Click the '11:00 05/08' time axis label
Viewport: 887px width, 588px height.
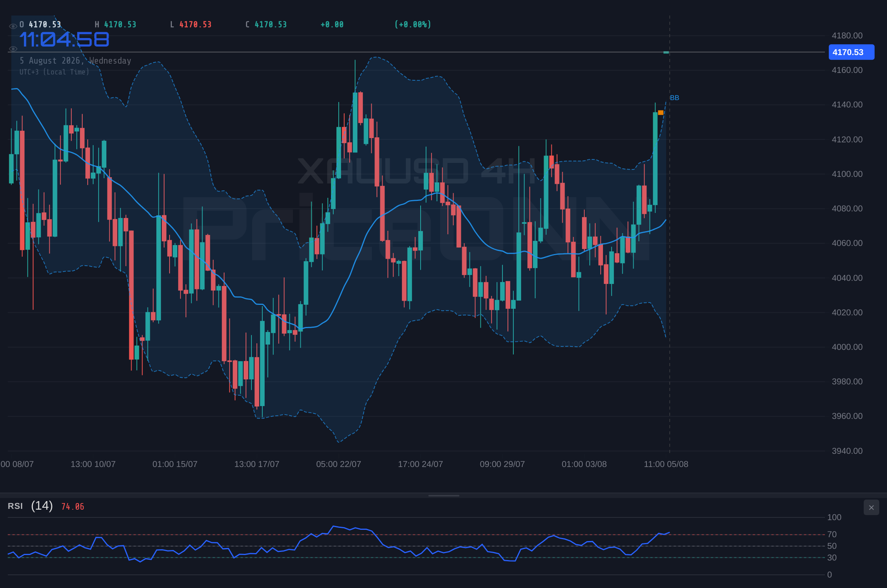pyautogui.click(x=666, y=464)
